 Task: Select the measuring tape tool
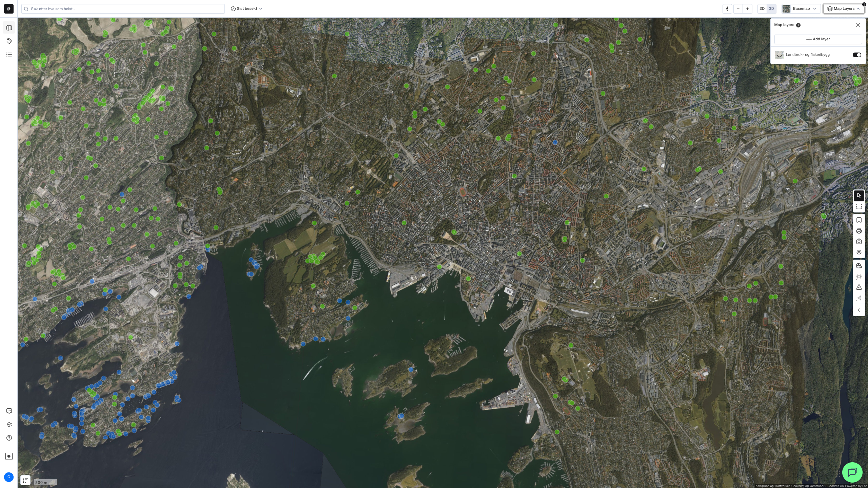point(859,266)
